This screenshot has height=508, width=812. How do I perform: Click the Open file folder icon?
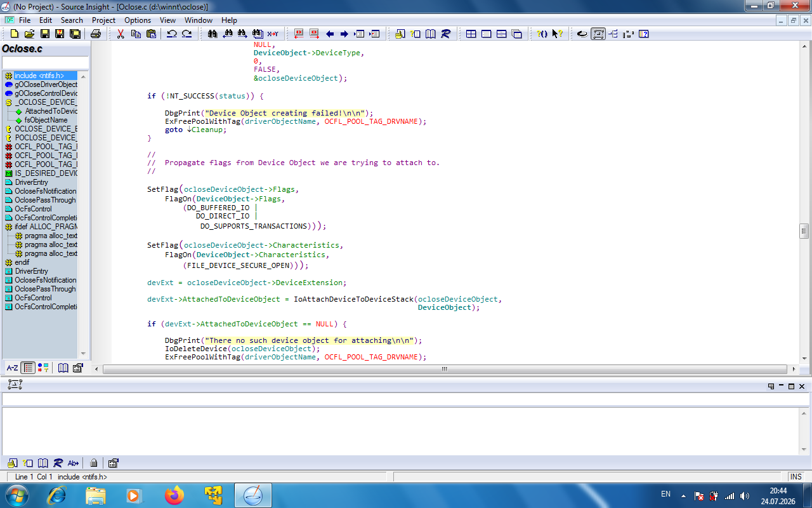pos(30,34)
